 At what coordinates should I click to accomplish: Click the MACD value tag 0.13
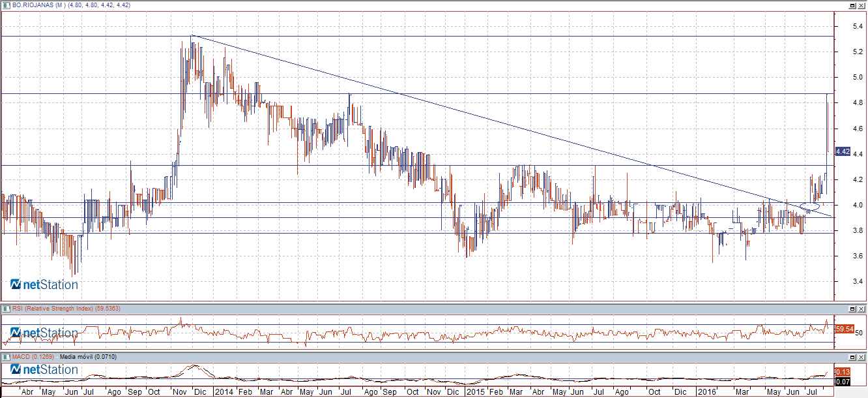[x=843, y=372]
